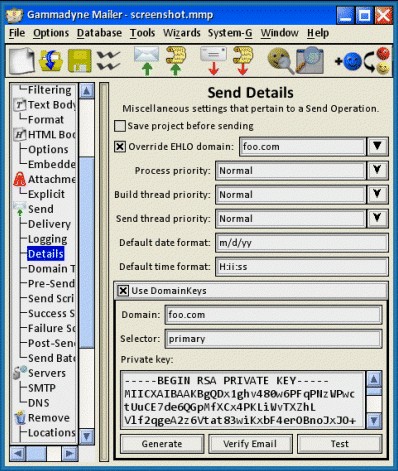398x471 pixels.
Task: Click the Generate button
Action: 162,444
